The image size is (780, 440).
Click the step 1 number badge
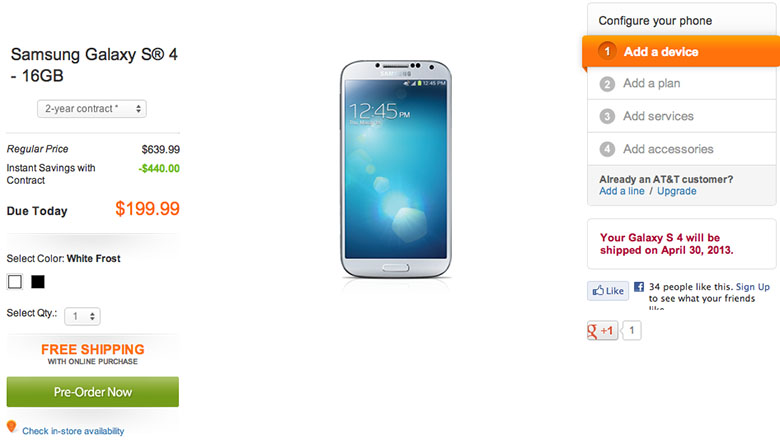[x=607, y=51]
